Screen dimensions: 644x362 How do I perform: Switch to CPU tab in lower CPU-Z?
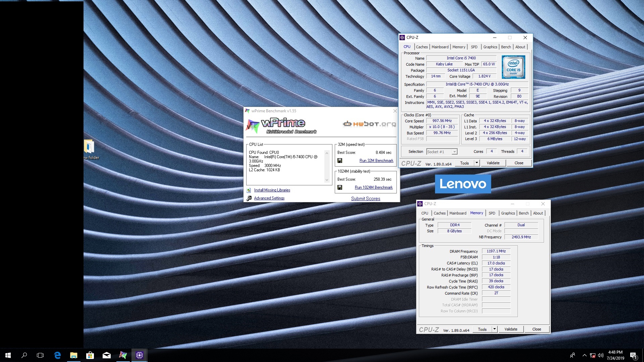[425, 213]
